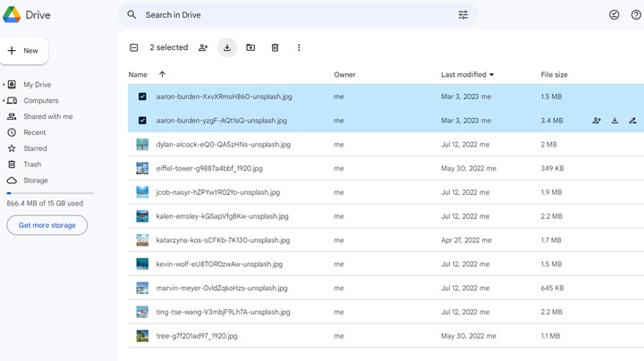The width and height of the screenshot is (644, 361).
Task: Click the rename pencil icon on second row
Action: click(632, 121)
